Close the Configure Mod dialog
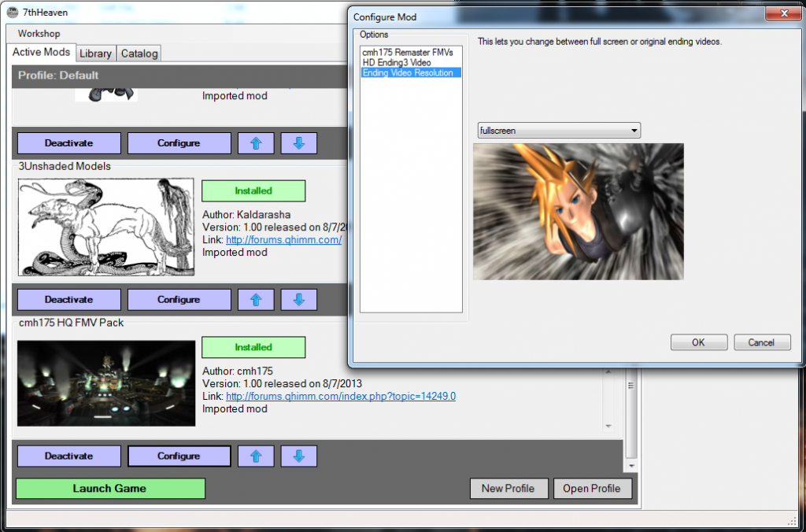 click(783, 13)
